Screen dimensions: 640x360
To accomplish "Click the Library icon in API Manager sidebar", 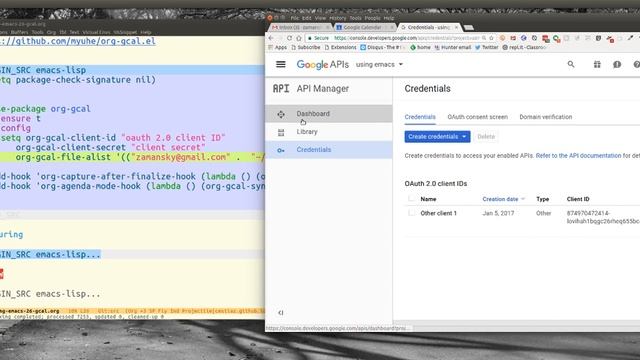I will pos(281,132).
